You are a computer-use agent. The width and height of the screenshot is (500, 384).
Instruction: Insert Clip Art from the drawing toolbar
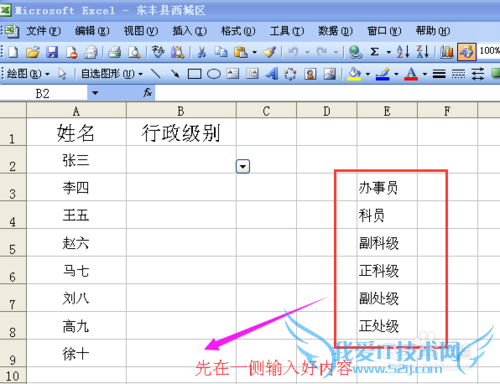[x=310, y=74]
